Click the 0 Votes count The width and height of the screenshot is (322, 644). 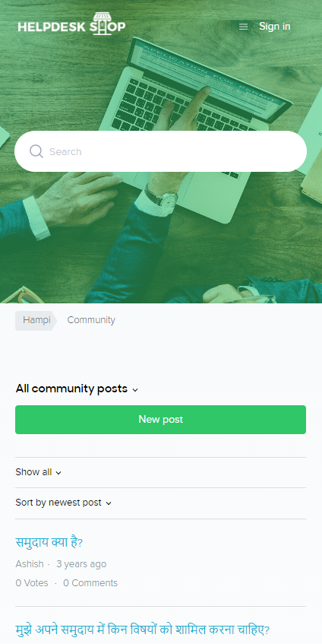[32, 583]
